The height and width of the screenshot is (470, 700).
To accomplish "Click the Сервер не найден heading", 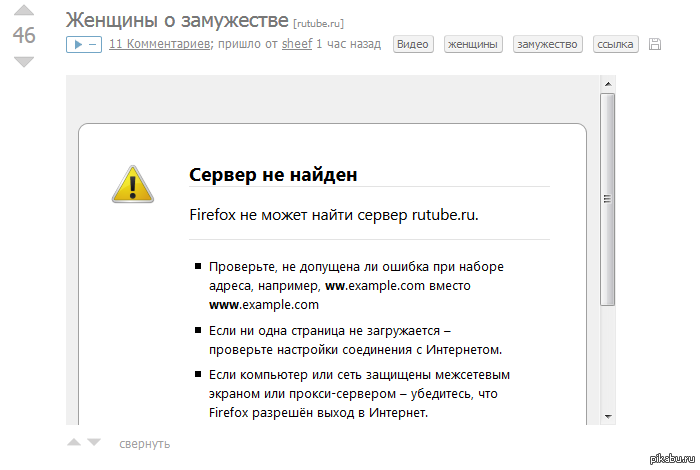I will pyautogui.click(x=273, y=175).
